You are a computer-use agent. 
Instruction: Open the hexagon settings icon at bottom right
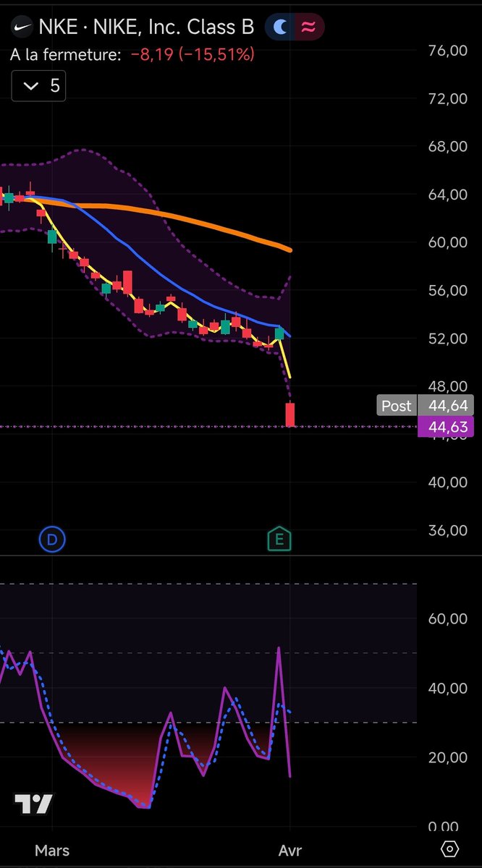coord(449,849)
